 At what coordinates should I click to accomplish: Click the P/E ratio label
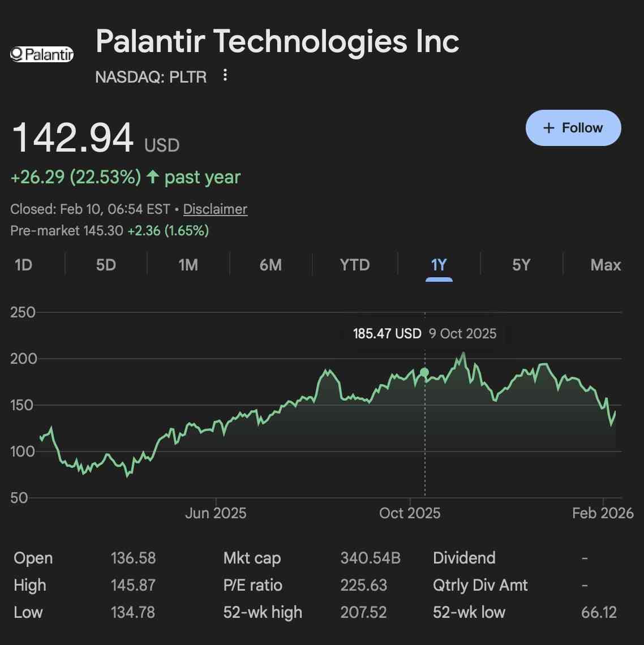pyautogui.click(x=252, y=585)
